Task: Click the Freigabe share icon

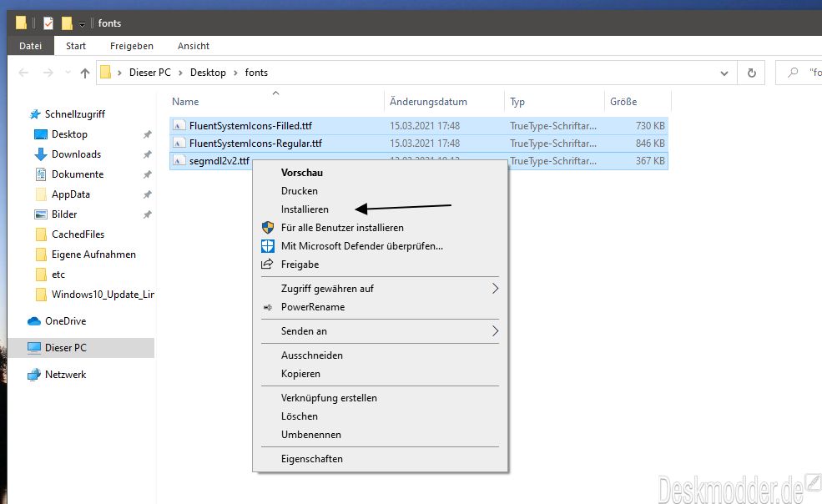Action: point(267,265)
